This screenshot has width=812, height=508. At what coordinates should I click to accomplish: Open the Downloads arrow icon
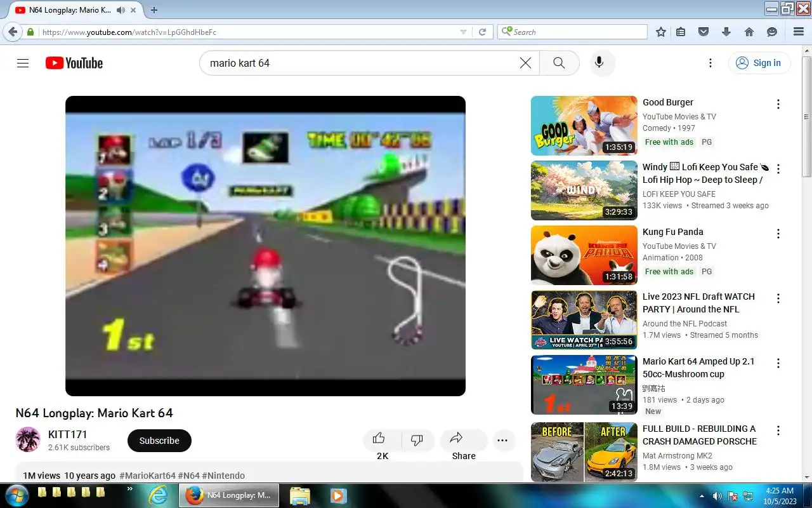(726, 32)
